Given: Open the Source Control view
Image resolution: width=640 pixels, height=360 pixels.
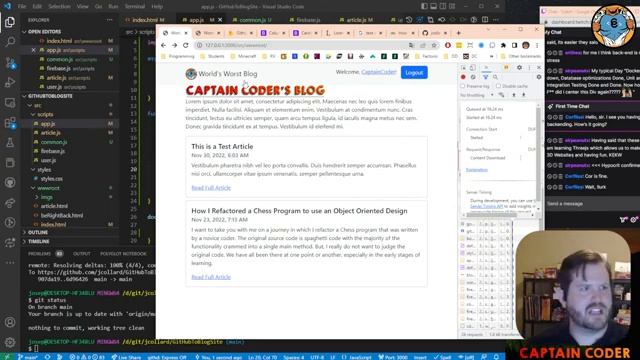Looking at the screenshot, I should tap(10, 62).
